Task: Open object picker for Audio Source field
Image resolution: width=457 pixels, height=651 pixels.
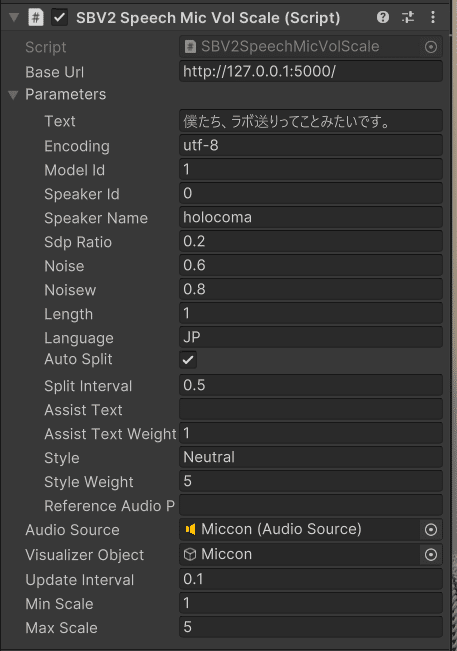Action: click(431, 529)
